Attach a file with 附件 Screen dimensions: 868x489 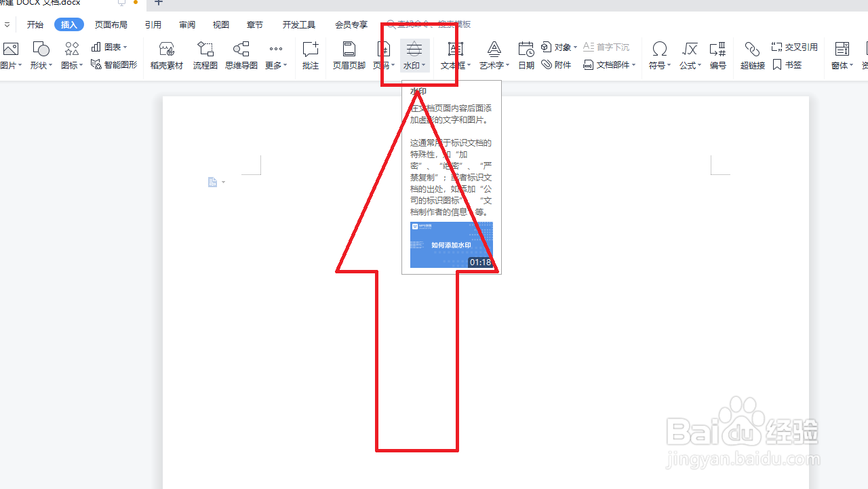click(556, 65)
